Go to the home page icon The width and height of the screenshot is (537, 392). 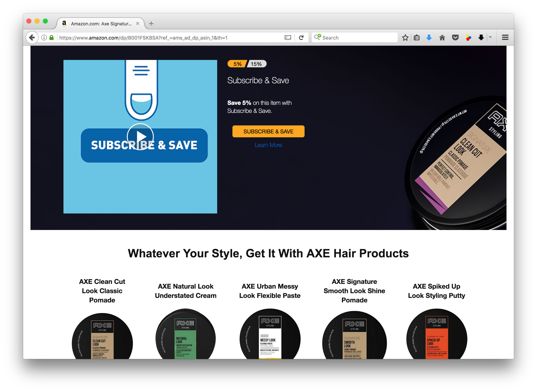pos(442,38)
